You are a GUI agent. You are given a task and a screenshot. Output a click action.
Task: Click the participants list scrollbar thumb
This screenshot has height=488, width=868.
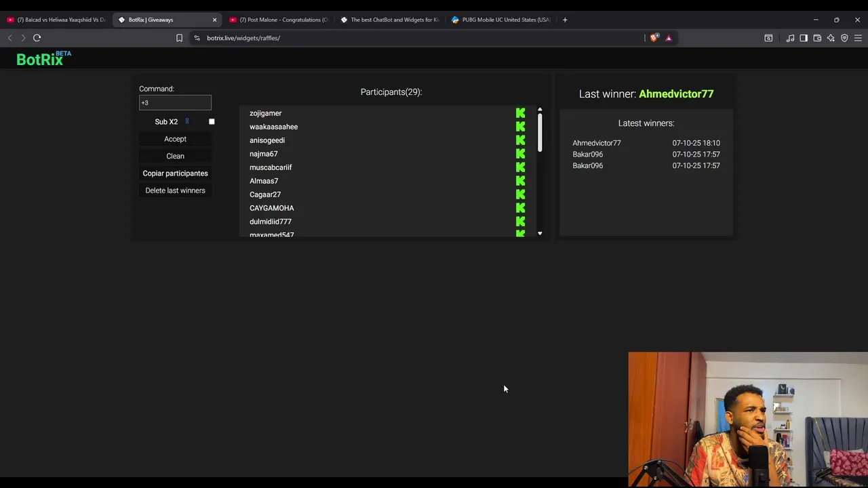click(x=540, y=132)
